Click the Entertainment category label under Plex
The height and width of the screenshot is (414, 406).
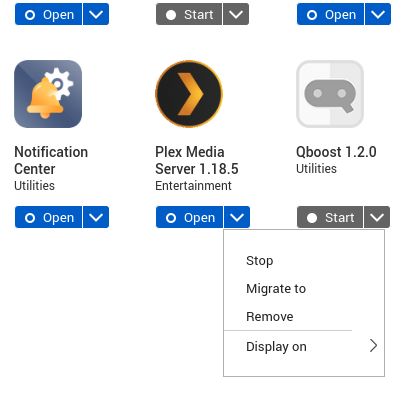(x=193, y=186)
